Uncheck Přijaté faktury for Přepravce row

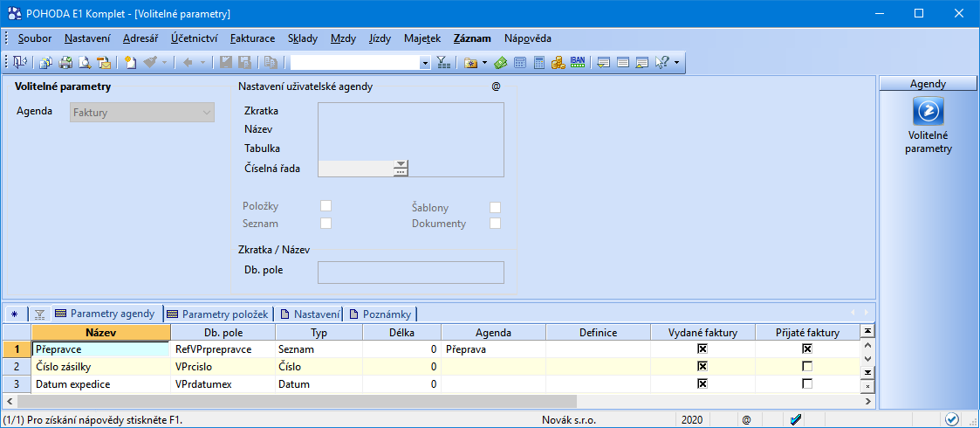[x=807, y=349]
